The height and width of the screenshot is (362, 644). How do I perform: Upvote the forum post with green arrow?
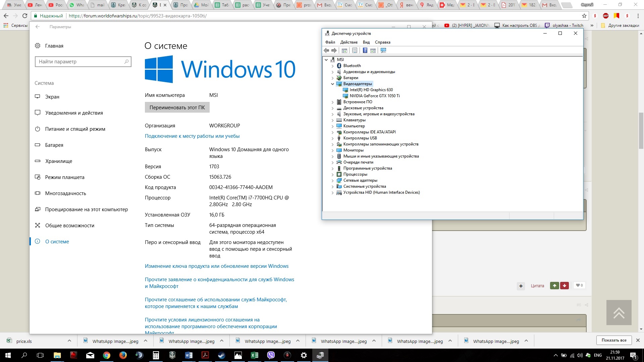click(554, 286)
